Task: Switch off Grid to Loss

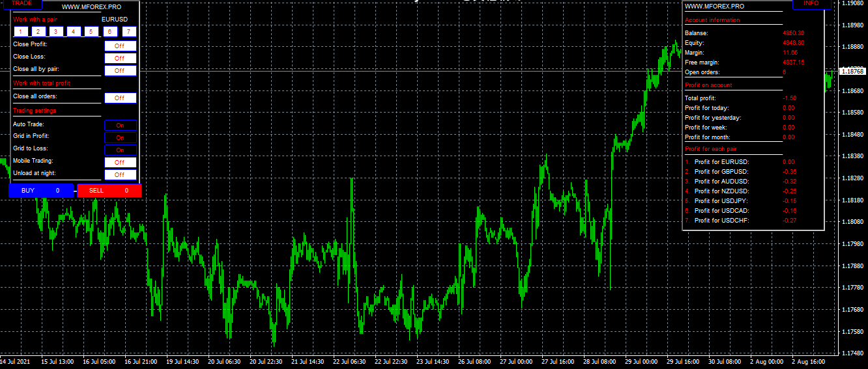Action: tap(120, 150)
